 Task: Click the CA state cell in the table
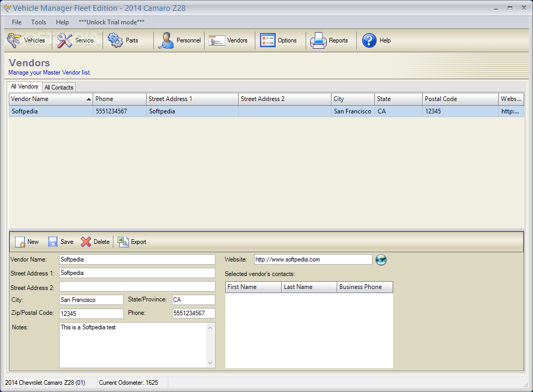(x=398, y=111)
